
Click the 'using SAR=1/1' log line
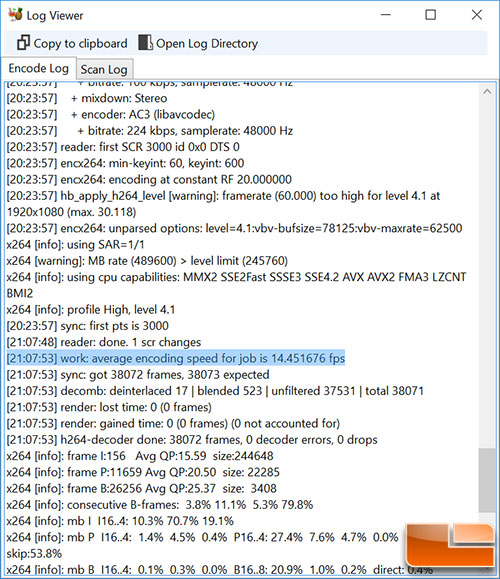(76, 244)
